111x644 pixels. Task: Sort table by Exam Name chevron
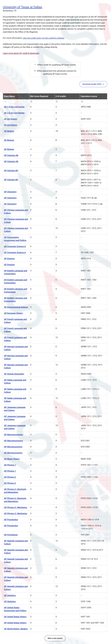(5, 101)
